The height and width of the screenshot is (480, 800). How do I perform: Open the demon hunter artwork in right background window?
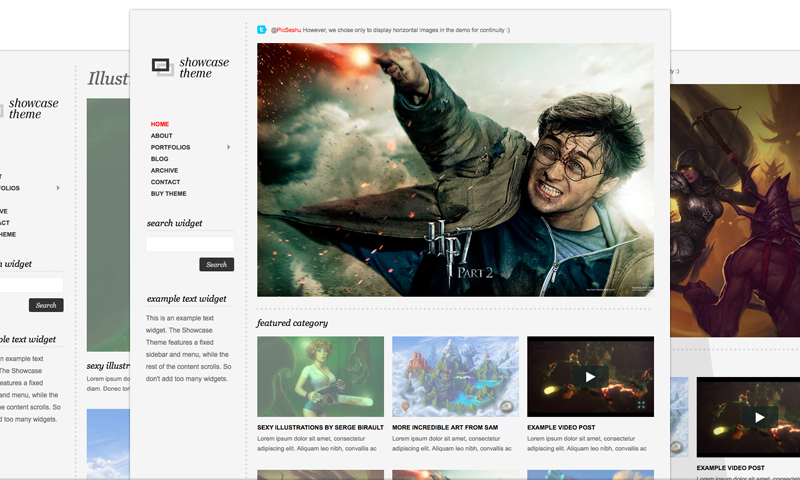tap(735, 210)
